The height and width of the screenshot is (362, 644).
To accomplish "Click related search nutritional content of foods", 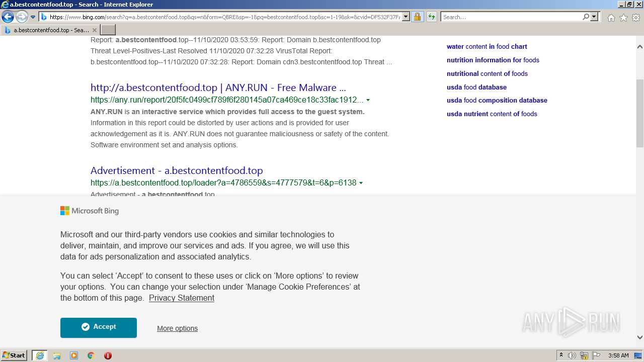I will click(487, 73).
